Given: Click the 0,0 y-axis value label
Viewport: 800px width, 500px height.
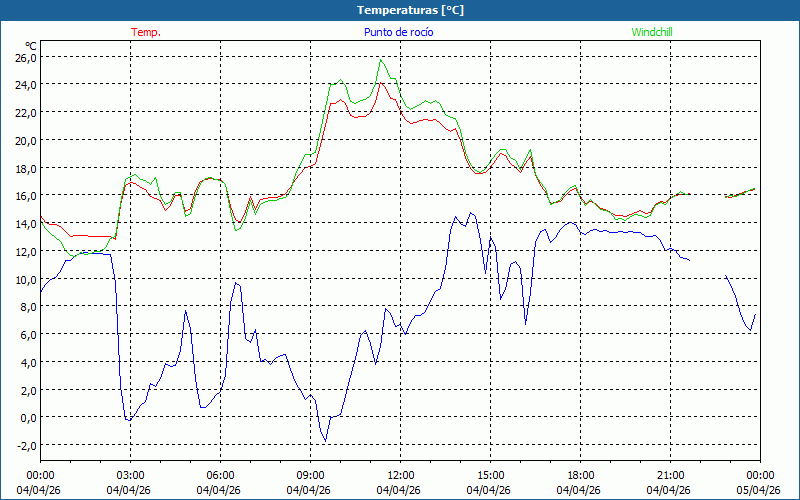Looking at the screenshot, I should click(27, 417).
